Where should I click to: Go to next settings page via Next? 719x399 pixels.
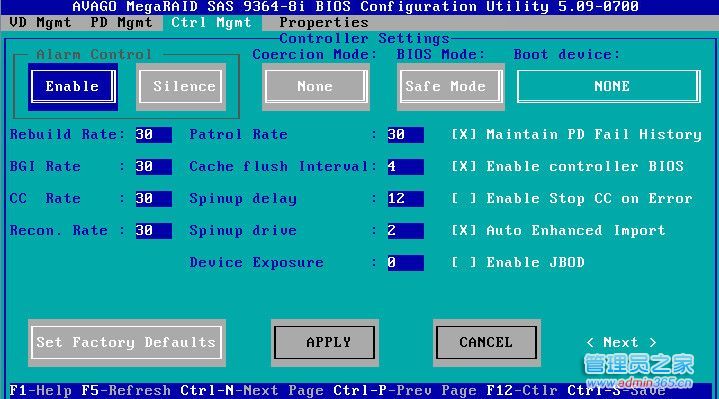click(621, 343)
